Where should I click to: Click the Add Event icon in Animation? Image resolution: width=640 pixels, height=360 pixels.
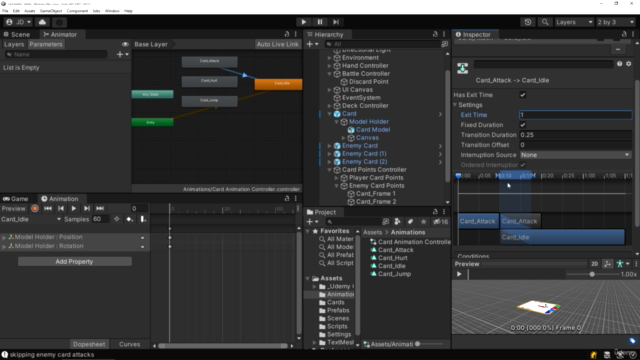point(143,219)
